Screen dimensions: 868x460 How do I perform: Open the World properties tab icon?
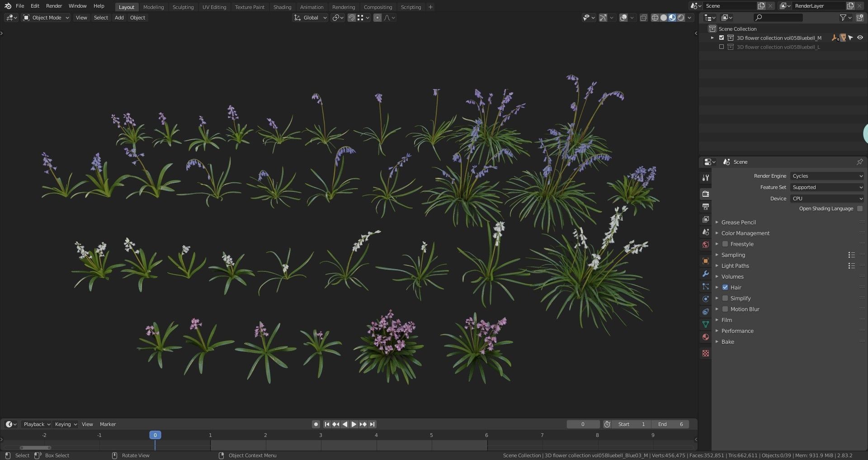pos(706,245)
